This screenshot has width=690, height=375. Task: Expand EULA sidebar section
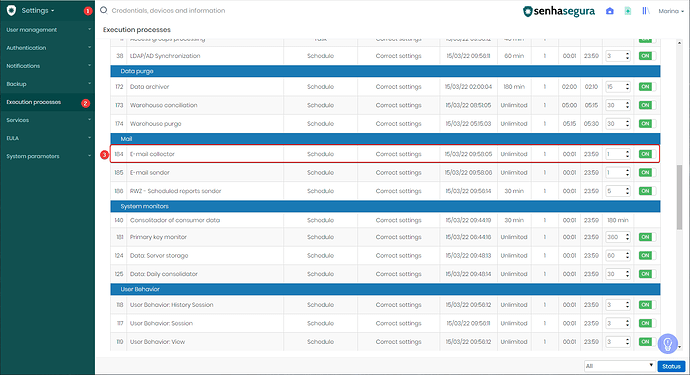pos(48,138)
